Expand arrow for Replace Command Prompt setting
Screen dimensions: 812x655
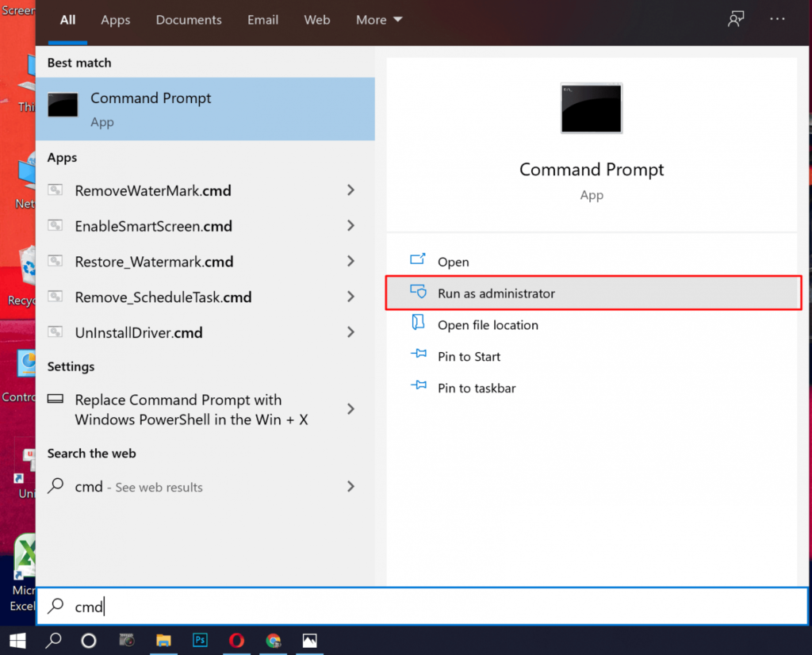click(350, 409)
